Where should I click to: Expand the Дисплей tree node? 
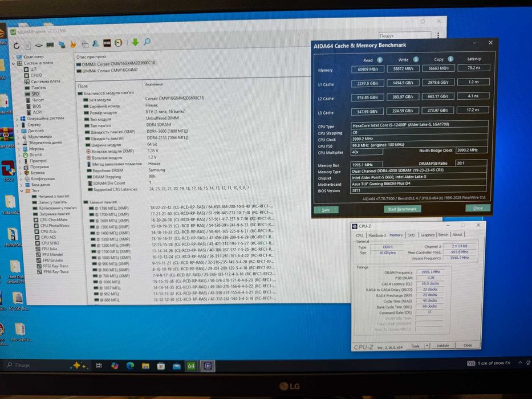point(18,131)
